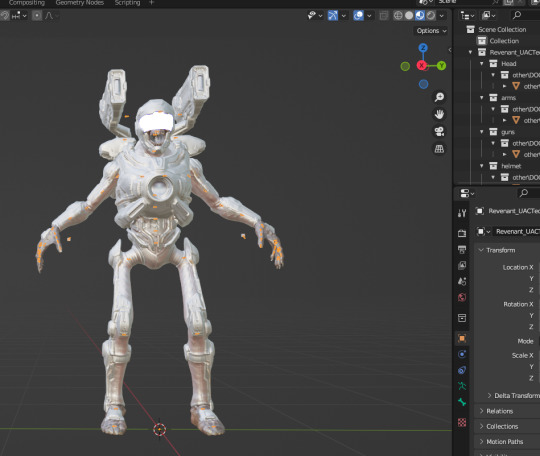Screen dimensions: 540x456
Task: Open the Scene properties icon
Action: click(x=462, y=281)
